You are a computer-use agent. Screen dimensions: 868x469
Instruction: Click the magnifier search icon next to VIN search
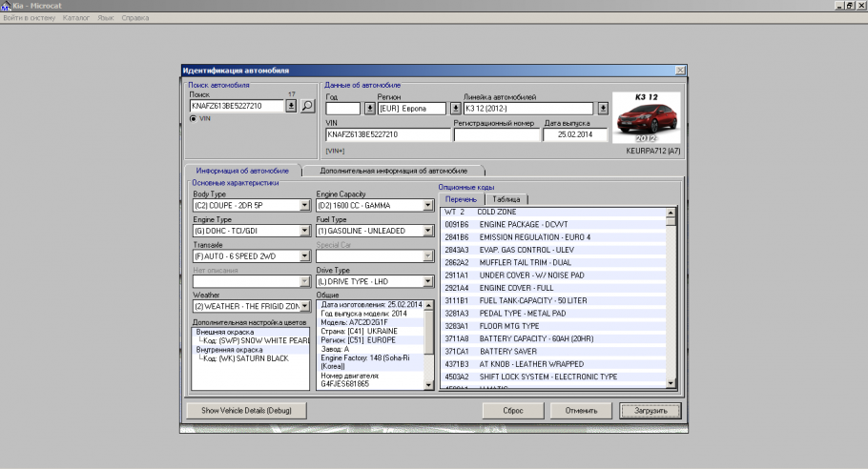[x=307, y=106]
